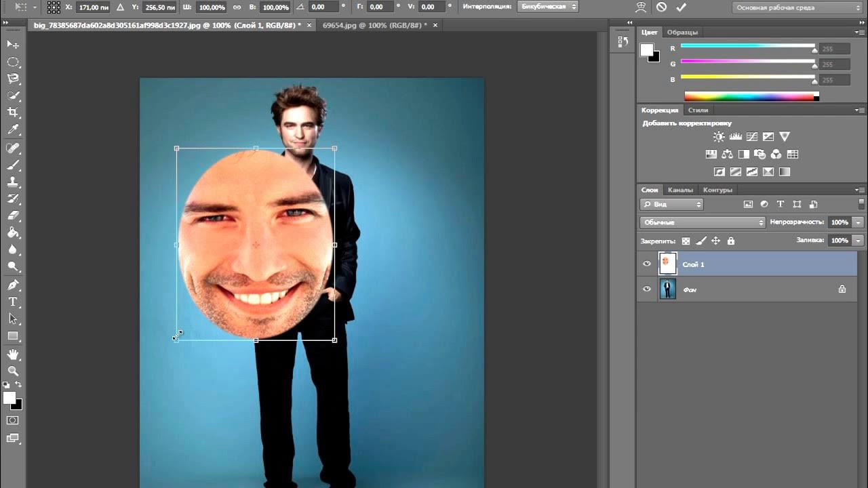Switch to warp mode in options bar
The width and height of the screenshot is (868, 488).
coord(641,7)
